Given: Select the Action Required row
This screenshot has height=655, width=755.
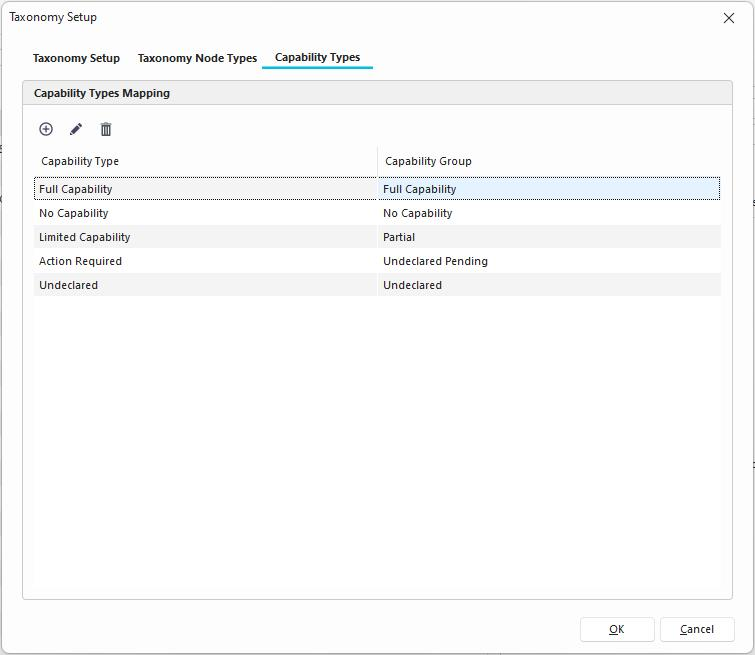Looking at the screenshot, I should pos(80,261).
